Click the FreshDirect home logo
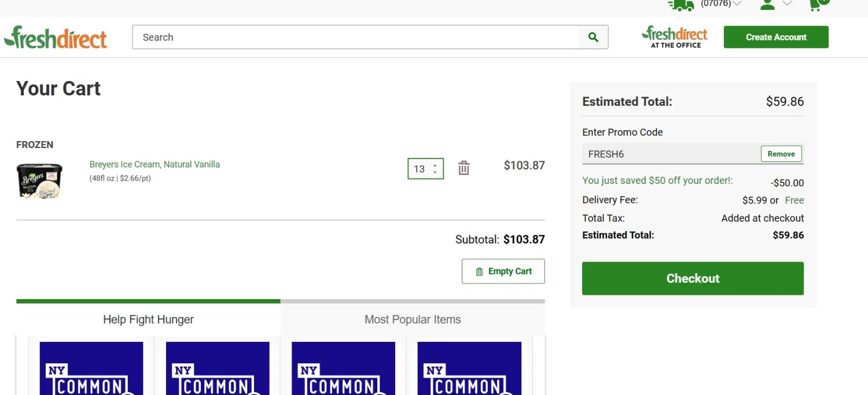Image resolution: width=868 pixels, height=395 pixels. point(56,37)
